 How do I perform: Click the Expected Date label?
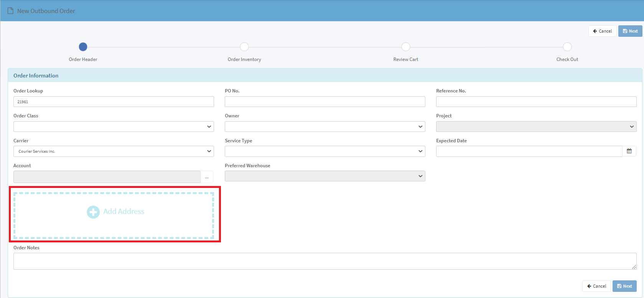451,141
